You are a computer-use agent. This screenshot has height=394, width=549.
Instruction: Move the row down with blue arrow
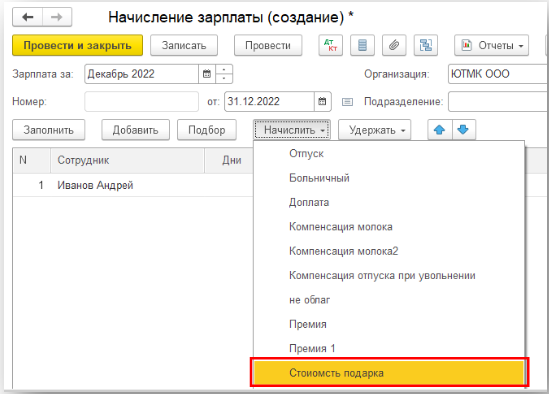pos(464,130)
